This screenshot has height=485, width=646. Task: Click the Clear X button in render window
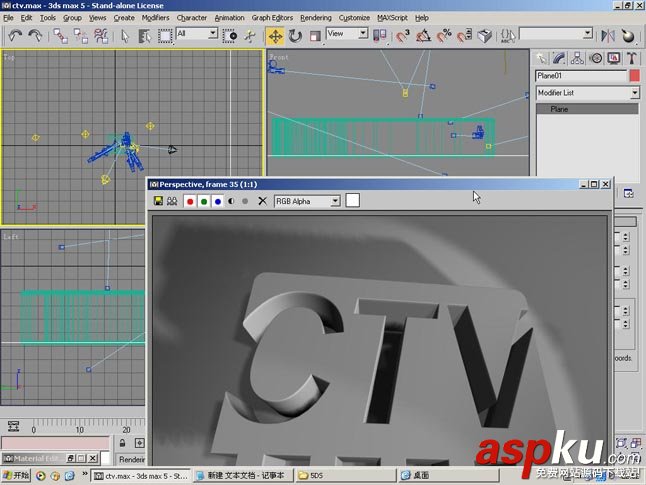pos(262,201)
